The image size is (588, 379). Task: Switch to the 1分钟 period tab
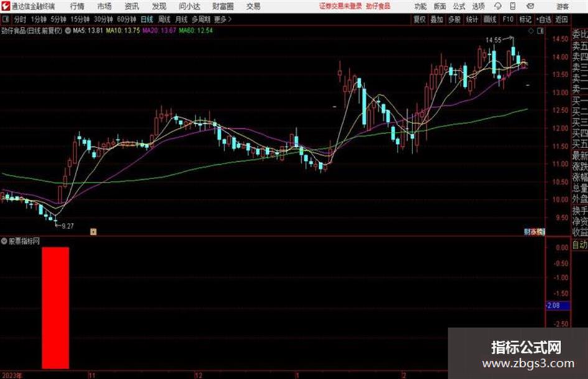(39, 19)
